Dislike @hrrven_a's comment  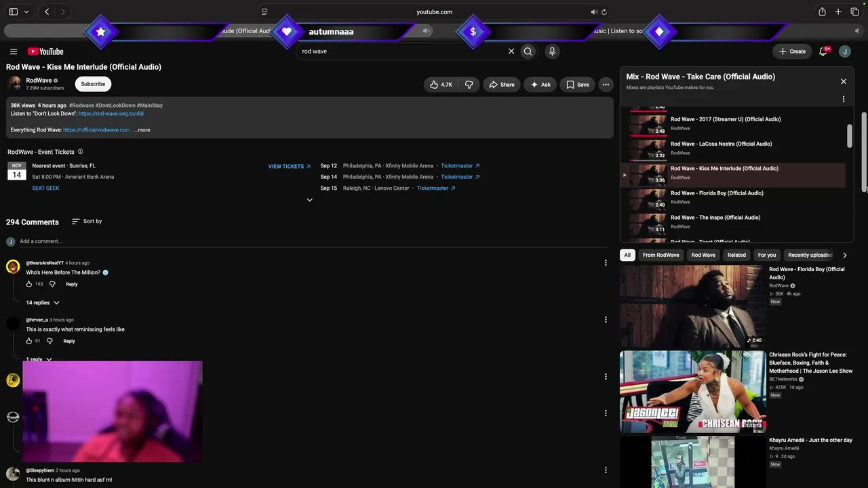pos(50,341)
